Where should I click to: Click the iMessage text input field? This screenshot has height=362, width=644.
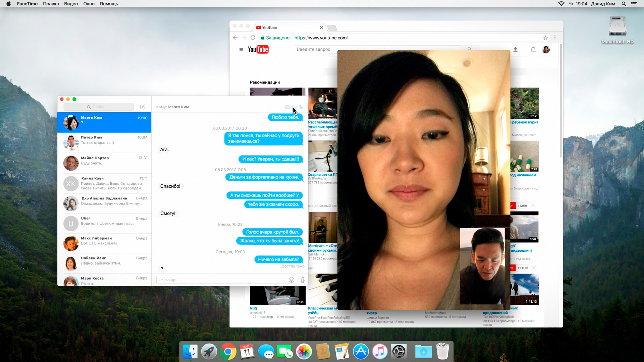pyautogui.click(x=221, y=280)
